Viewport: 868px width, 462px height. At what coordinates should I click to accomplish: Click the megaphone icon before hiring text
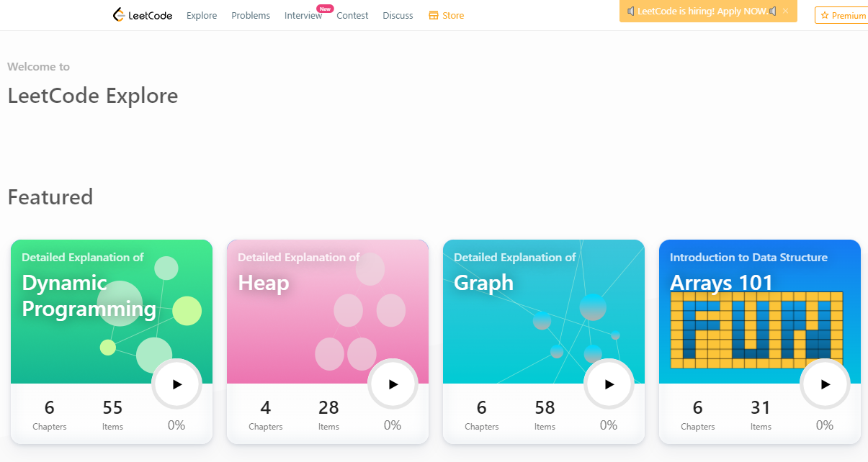(x=631, y=11)
